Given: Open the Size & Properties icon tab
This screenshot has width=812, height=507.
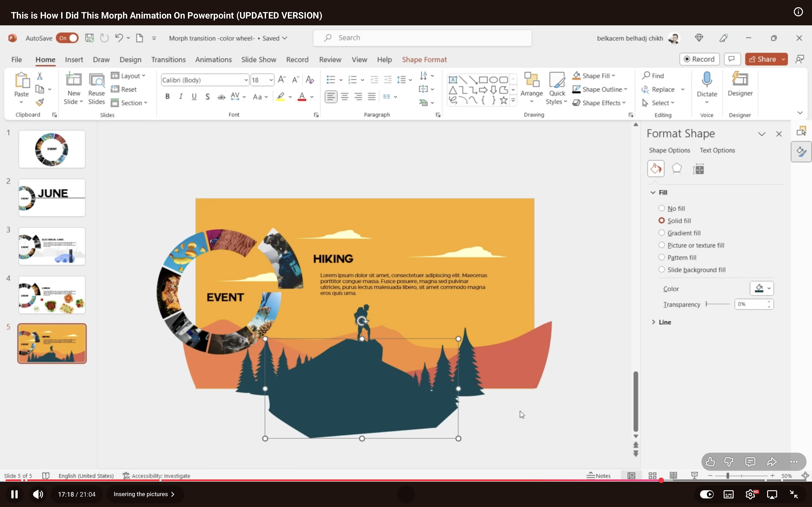Looking at the screenshot, I should coord(698,169).
